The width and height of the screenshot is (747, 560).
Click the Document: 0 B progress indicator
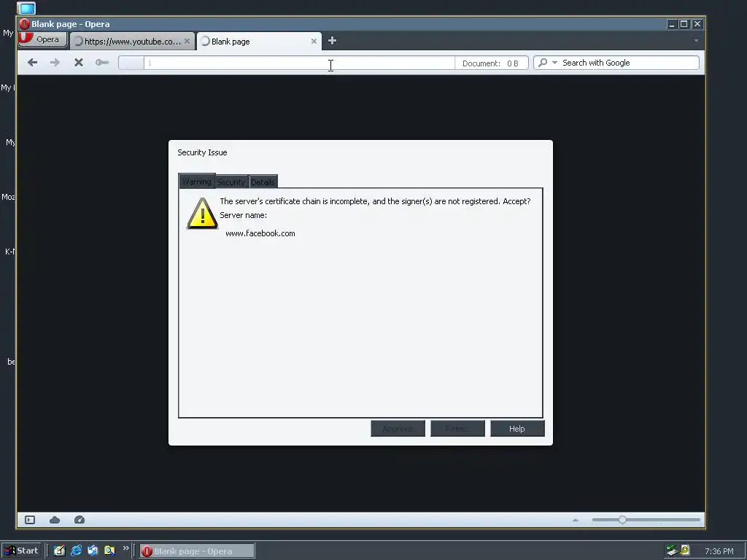[491, 63]
